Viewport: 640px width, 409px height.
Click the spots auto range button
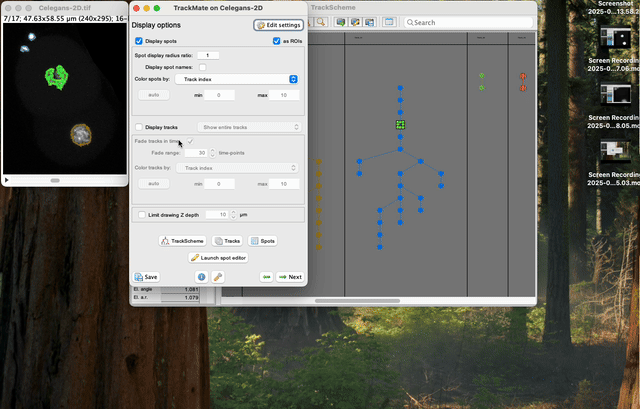click(153, 95)
